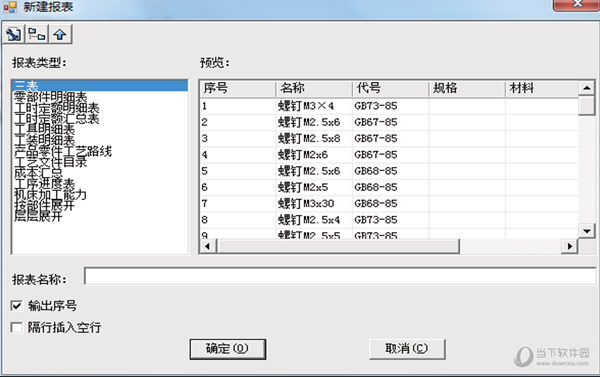
Task: Click GB67-85 code in row 4
Action: point(376,155)
